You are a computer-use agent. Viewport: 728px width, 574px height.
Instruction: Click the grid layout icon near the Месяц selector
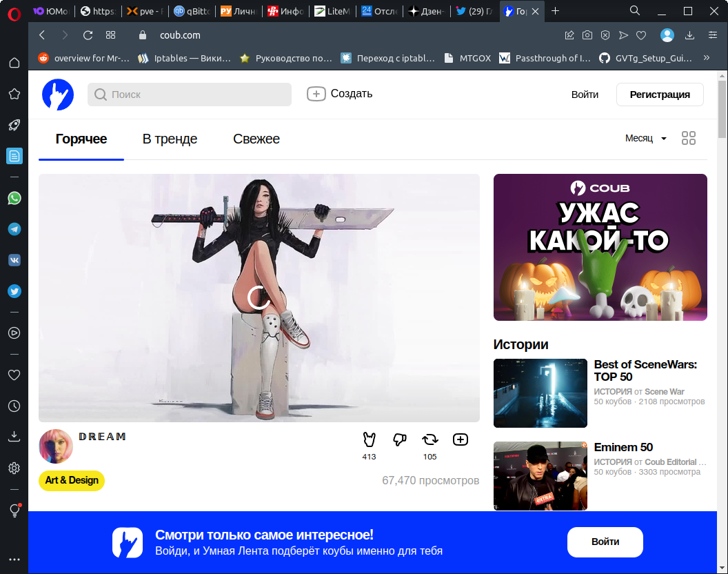click(688, 138)
